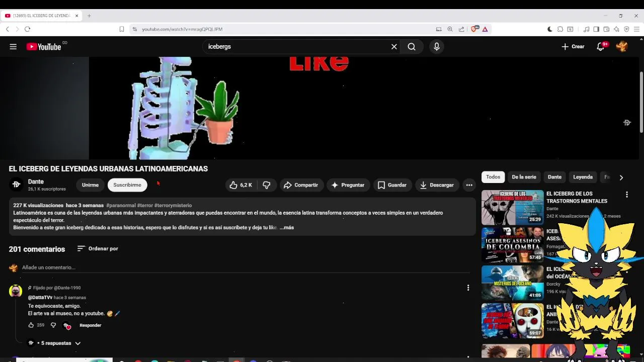The image size is (644, 362).
Task: Open the browser extensions puzzle icon
Action: 560,29
